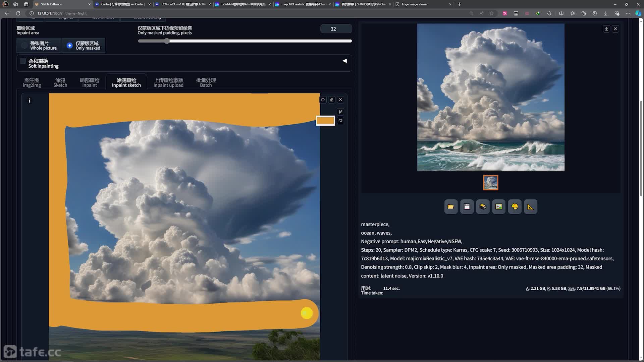Open Browser essentials heart icon
This screenshot has width=644, height=362.
617,13
